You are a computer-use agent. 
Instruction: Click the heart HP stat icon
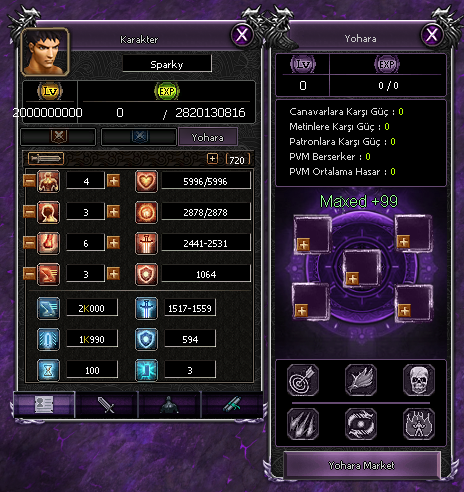pyautogui.click(x=146, y=181)
